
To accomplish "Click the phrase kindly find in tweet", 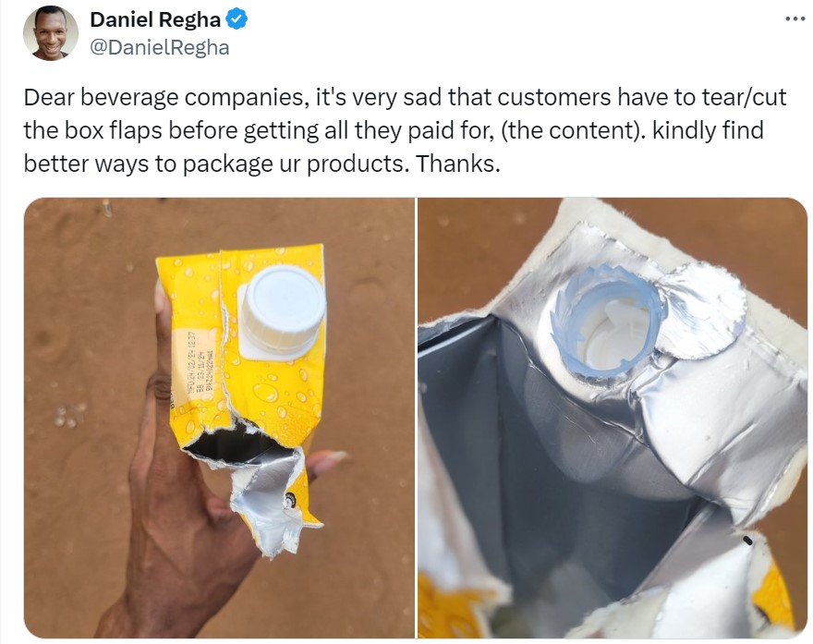I will coord(709,130).
